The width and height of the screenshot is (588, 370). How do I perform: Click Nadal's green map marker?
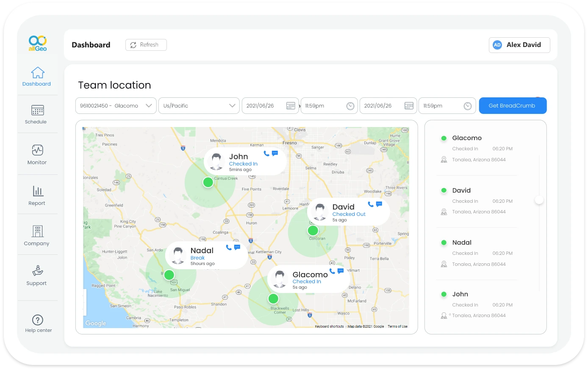pos(169,275)
